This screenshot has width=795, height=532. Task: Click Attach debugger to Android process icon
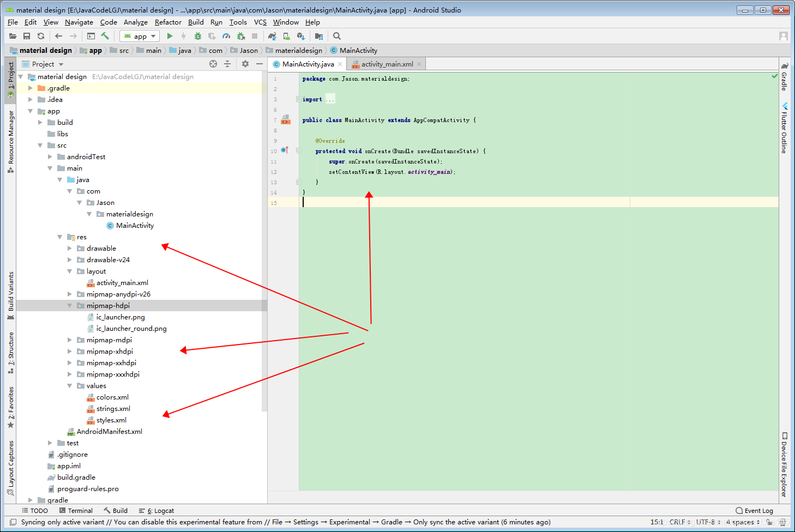[240, 36]
